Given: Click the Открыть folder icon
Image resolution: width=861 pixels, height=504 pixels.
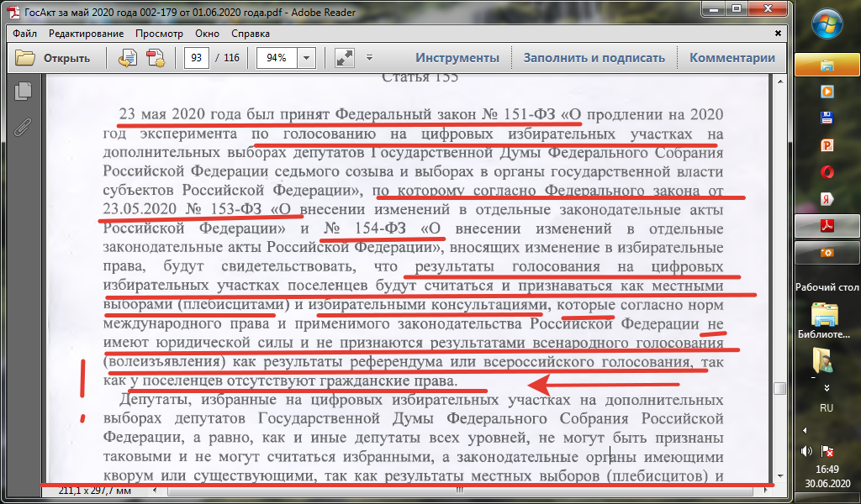Looking at the screenshot, I should [25, 58].
